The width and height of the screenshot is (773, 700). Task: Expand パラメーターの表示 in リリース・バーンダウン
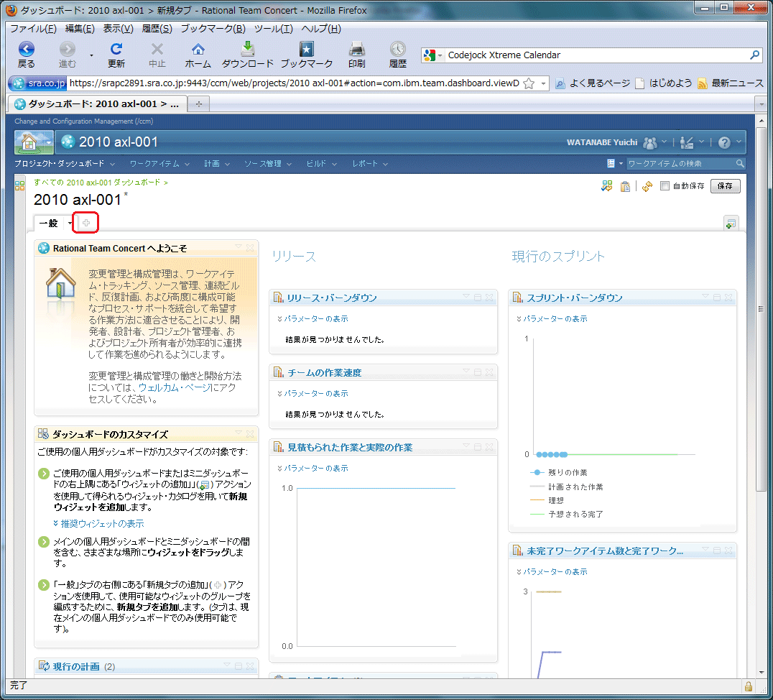pos(313,318)
